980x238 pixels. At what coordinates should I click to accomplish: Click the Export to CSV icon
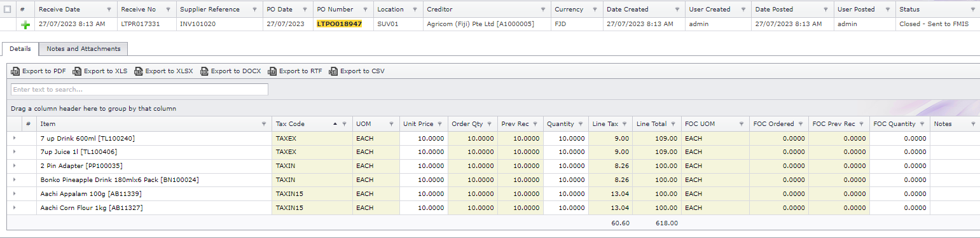pyautogui.click(x=333, y=71)
